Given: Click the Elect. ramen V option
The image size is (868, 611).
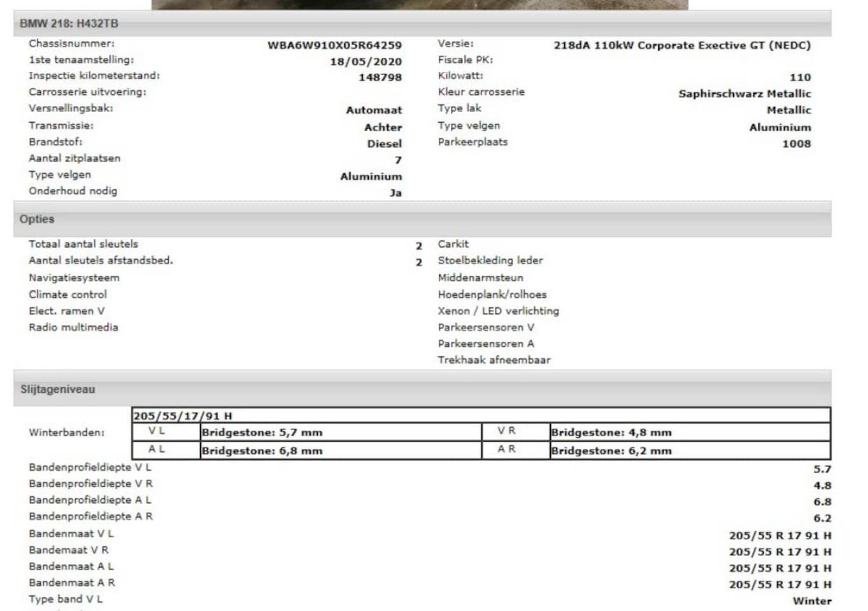Looking at the screenshot, I should pos(66,311).
